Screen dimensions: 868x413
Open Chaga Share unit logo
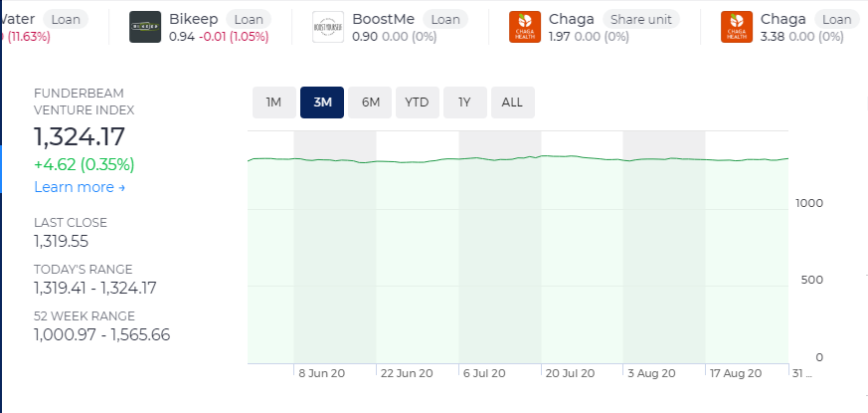(525, 27)
